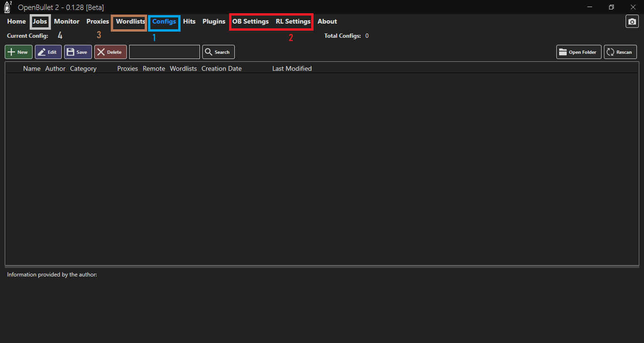Rescan the configs list

pos(620,52)
